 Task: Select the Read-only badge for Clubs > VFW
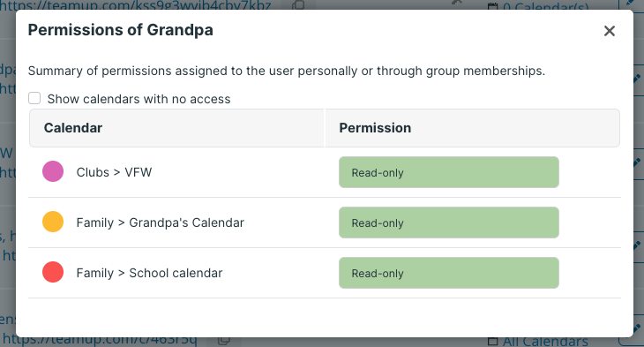(449, 172)
